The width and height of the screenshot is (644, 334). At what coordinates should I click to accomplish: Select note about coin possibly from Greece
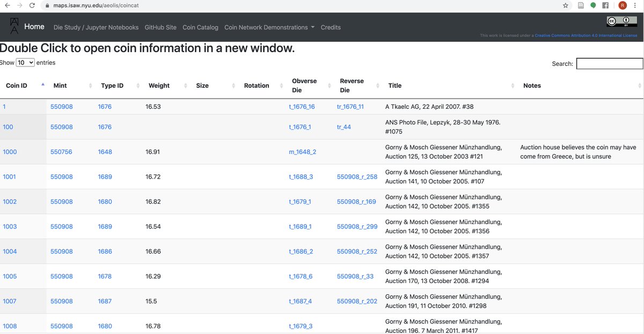pos(578,152)
